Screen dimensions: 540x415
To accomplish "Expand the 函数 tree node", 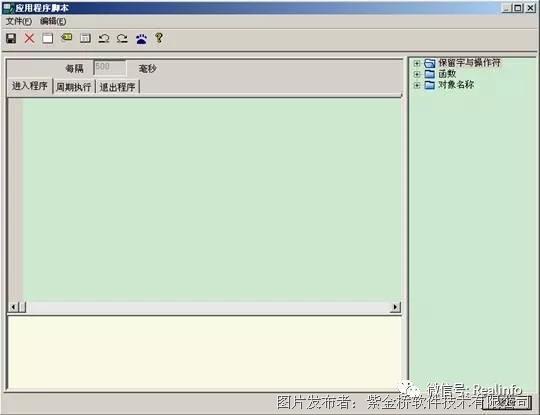I will click(x=417, y=74).
